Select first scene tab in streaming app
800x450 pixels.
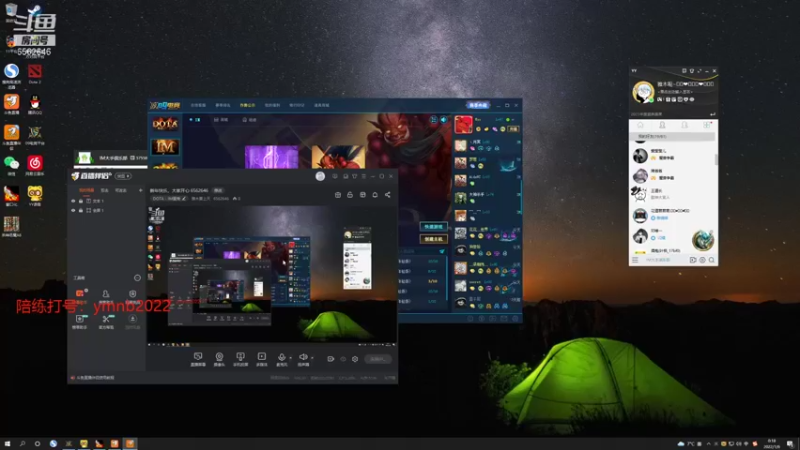click(x=86, y=190)
